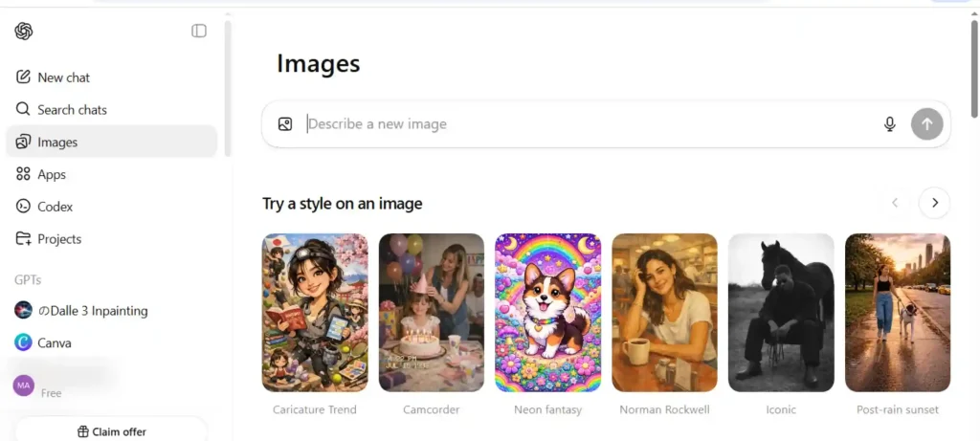This screenshot has width=980, height=441.
Task: Open Apps from the sidebar
Action: coord(52,174)
